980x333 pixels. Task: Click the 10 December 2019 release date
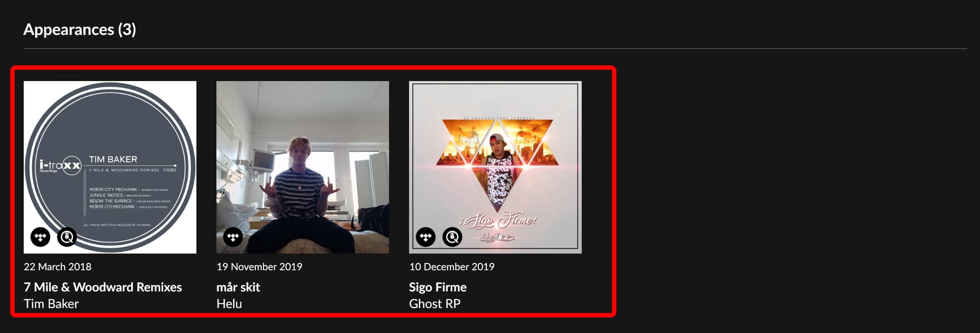[452, 267]
